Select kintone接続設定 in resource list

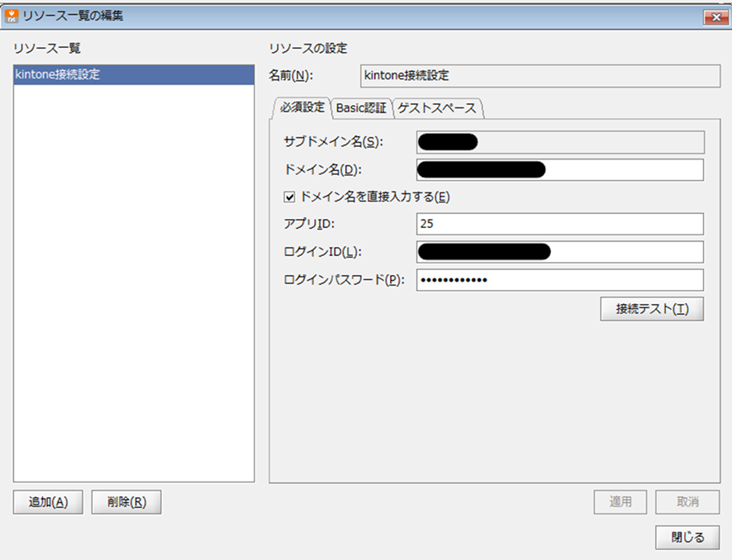coord(134,74)
